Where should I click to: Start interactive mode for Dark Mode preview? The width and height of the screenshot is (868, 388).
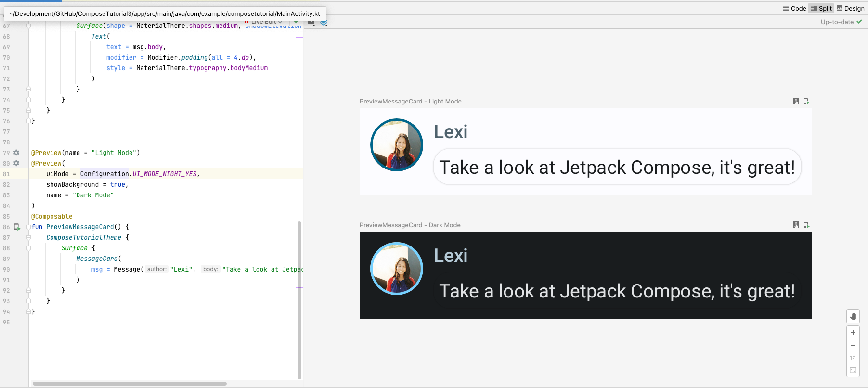pos(796,225)
